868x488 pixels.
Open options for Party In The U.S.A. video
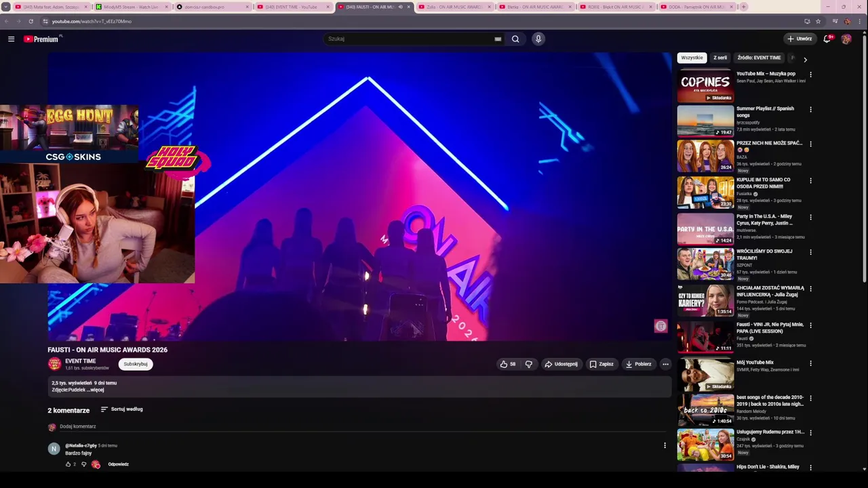[x=810, y=217]
